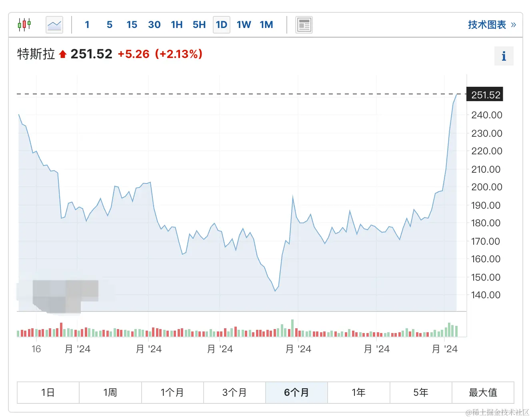
Task: Click the 170.00 axis label
Action: [486, 241]
